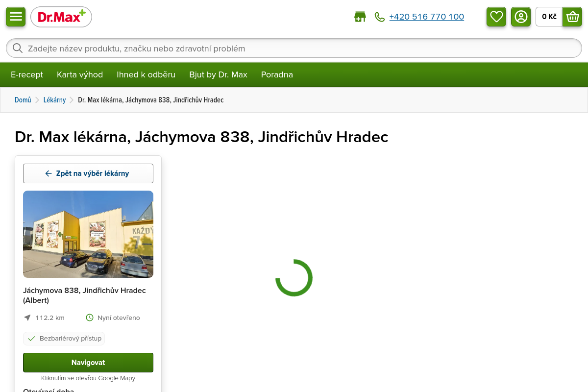Click the 112.2 km distance text
The height and width of the screenshot is (392, 588).
pyautogui.click(x=50, y=318)
